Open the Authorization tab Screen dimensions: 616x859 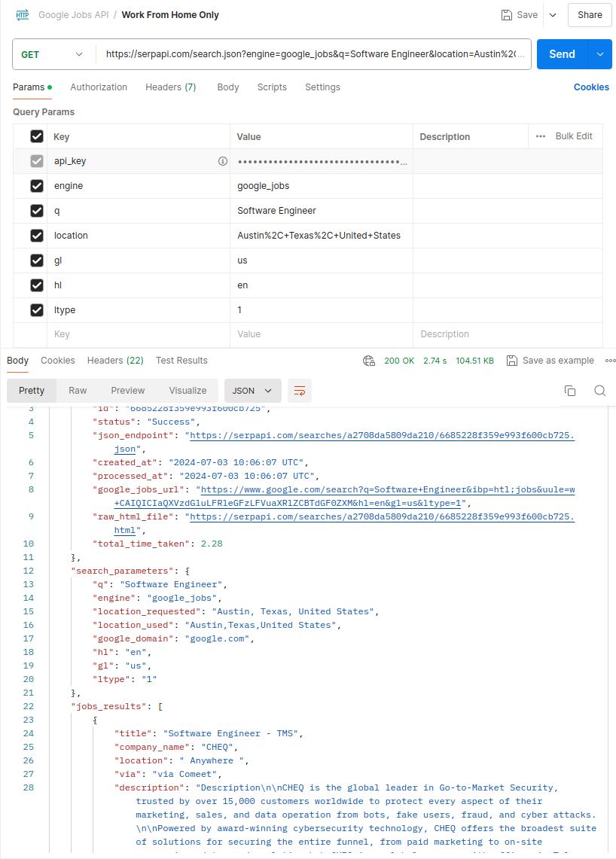[99, 87]
